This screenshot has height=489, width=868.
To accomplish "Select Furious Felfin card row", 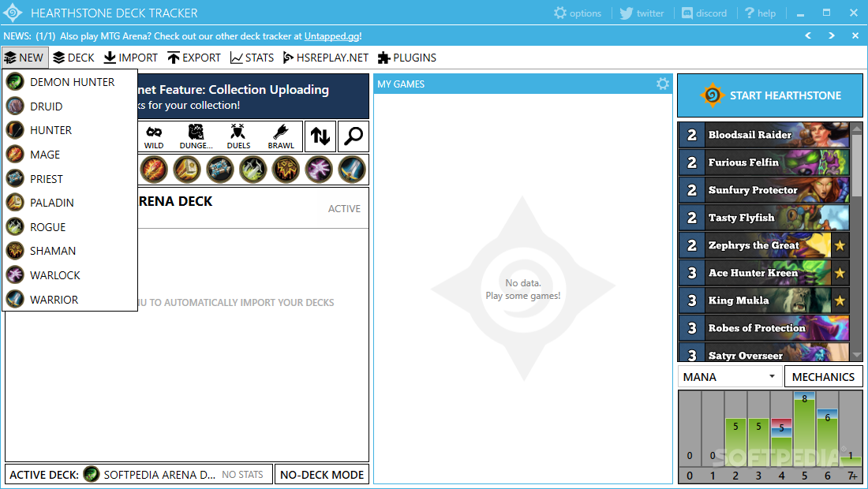I will pos(764,162).
